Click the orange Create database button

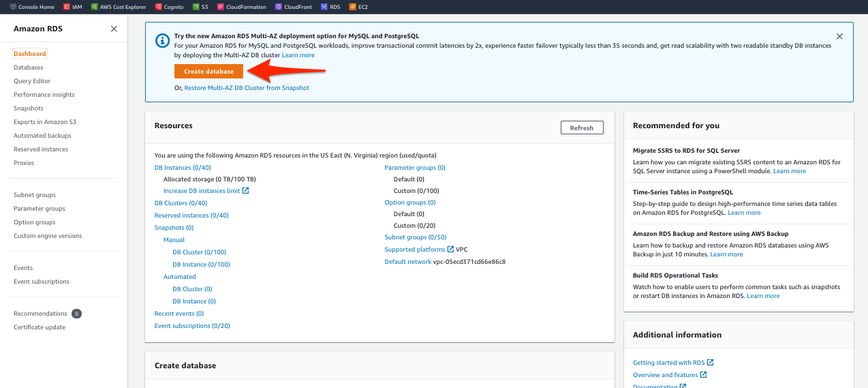(208, 72)
